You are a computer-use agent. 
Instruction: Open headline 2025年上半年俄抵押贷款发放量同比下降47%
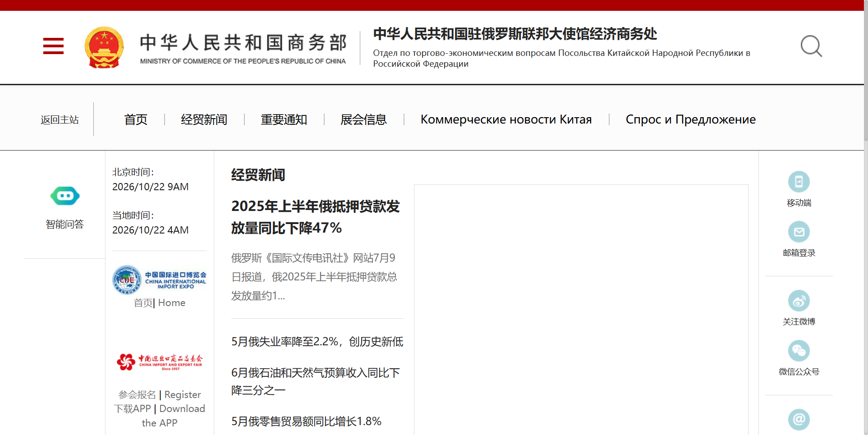(x=316, y=217)
